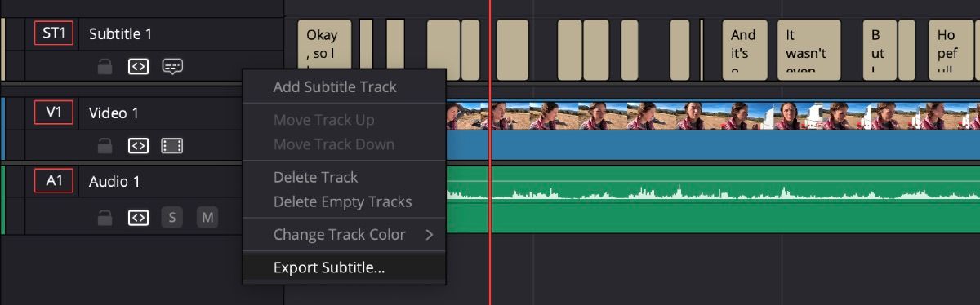Viewport: 980px width, 305px height.
Task: Solo the Audio 1 track
Action: tap(171, 218)
